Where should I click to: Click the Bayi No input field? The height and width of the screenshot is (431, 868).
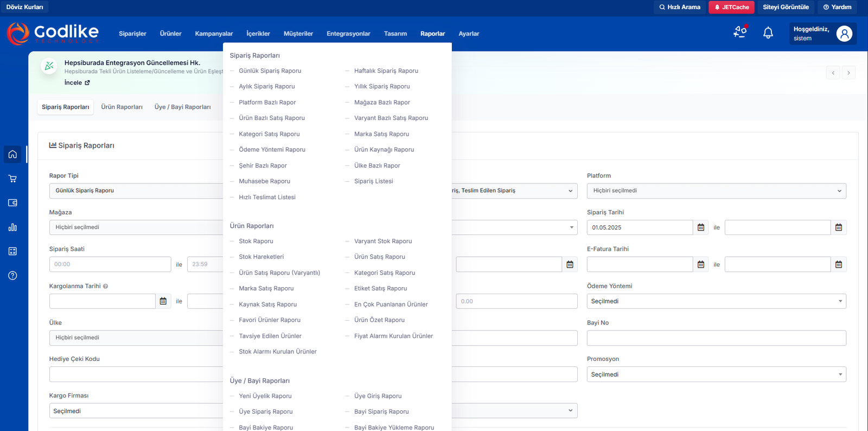[x=716, y=338]
